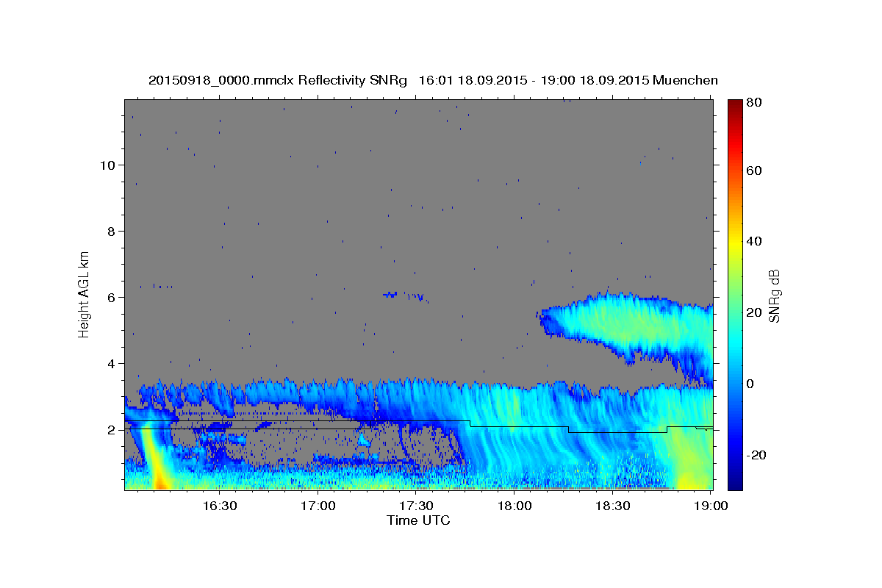Click the 16:30 time tick label
The image size is (882, 588).
(x=220, y=506)
